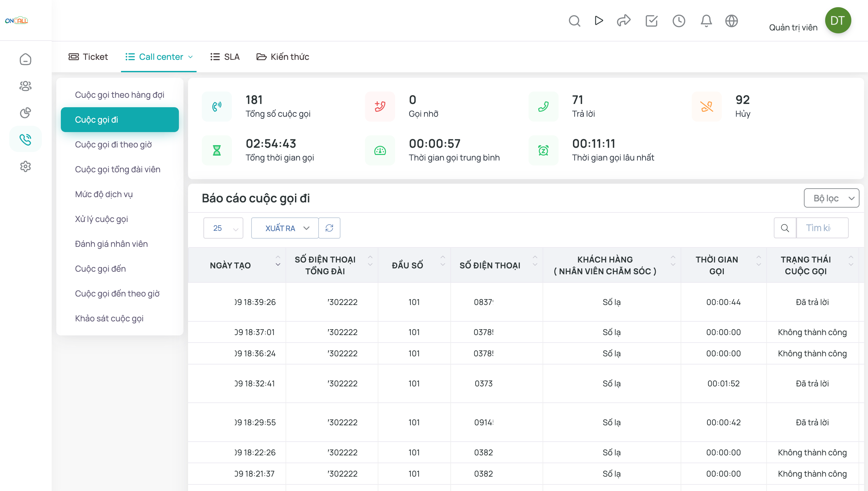Open the globe language icon
Image resolution: width=868 pixels, height=491 pixels.
pos(731,21)
